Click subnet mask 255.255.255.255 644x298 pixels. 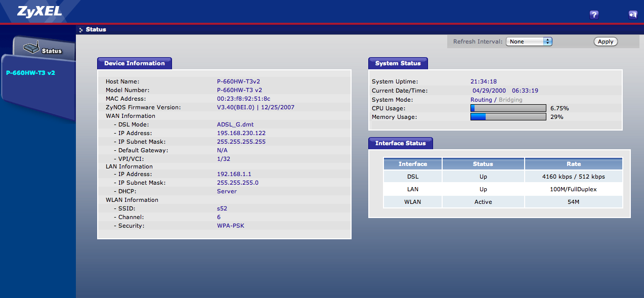241,142
